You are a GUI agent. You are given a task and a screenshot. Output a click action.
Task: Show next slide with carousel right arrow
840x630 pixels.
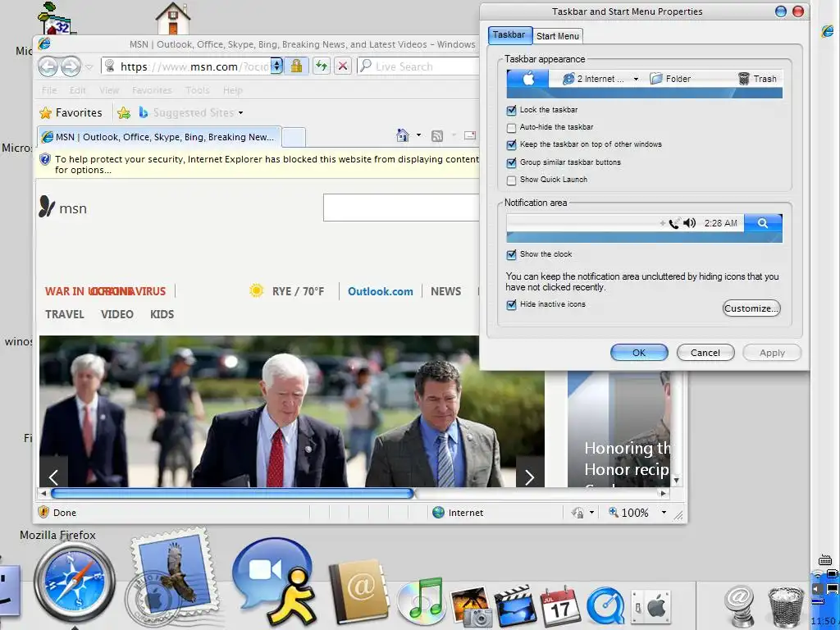[529, 477]
